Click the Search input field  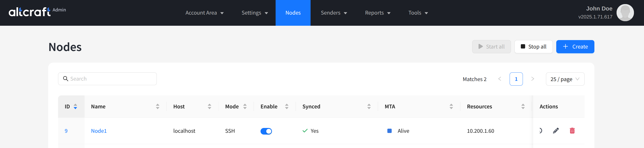110,79
